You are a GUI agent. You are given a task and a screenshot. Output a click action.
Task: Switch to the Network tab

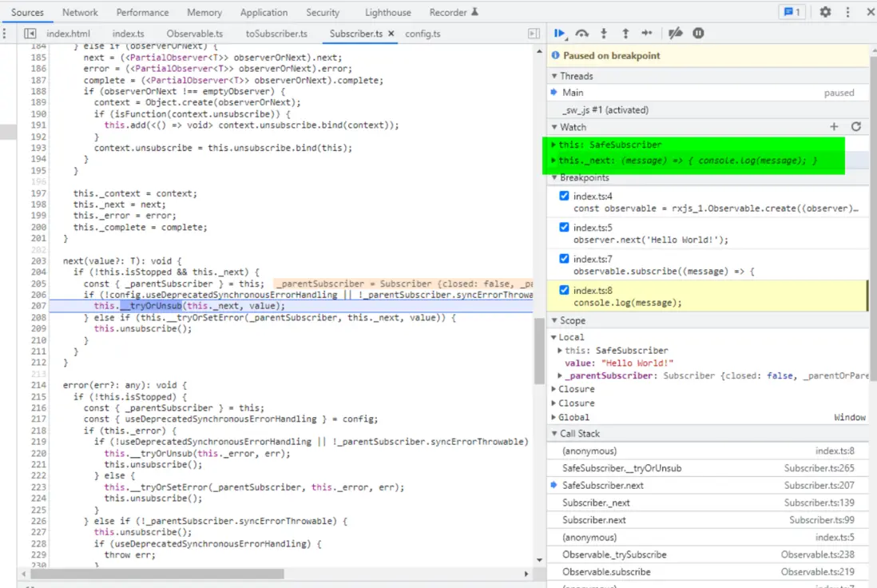(80, 12)
